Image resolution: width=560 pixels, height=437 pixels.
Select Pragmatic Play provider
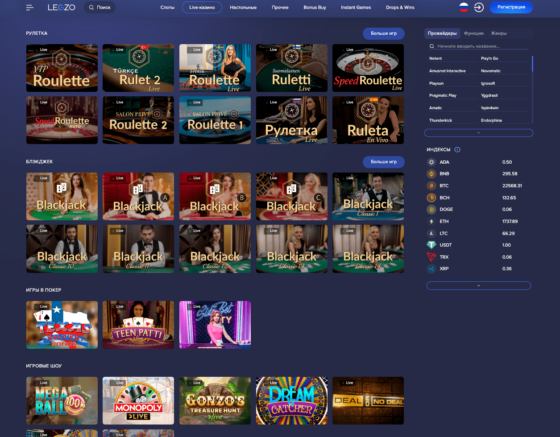tap(442, 95)
